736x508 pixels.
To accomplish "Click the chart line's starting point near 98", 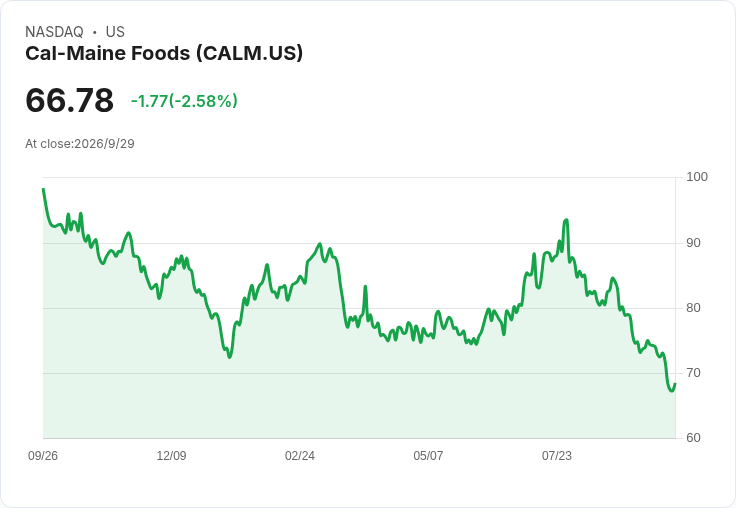I will pyautogui.click(x=43, y=189).
